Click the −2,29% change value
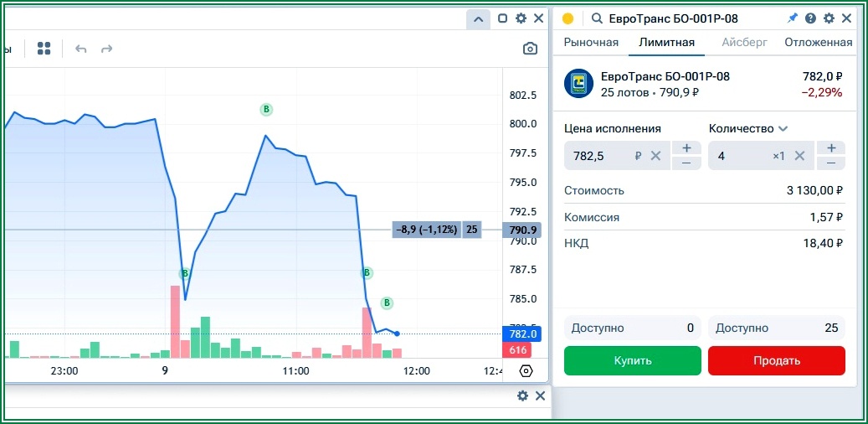 coord(822,92)
